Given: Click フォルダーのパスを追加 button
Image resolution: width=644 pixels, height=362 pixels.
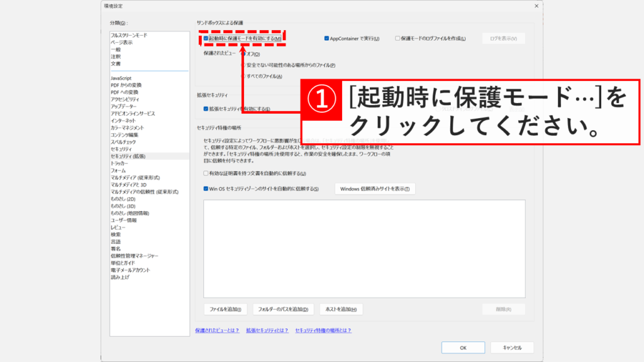Looking at the screenshot, I should [x=283, y=309].
